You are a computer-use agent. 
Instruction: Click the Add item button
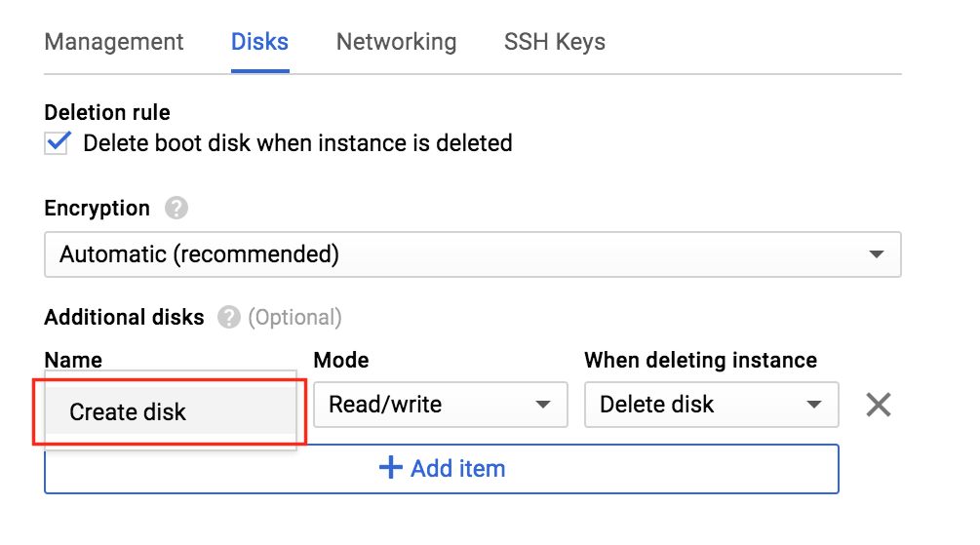(442, 469)
